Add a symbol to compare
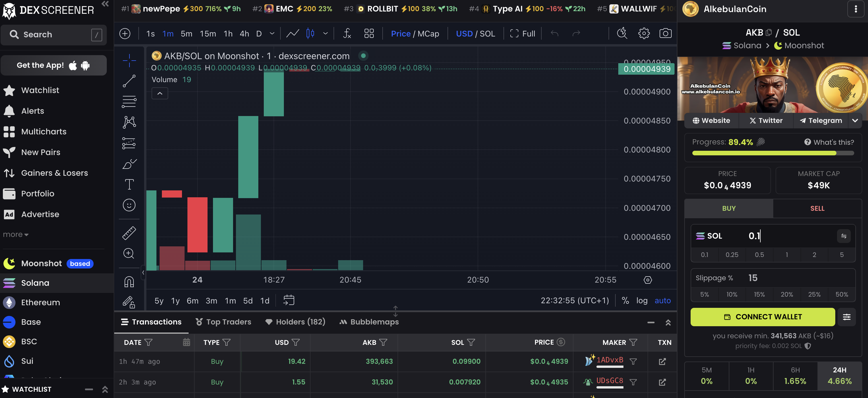The height and width of the screenshot is (398, 868). (125, 33)
